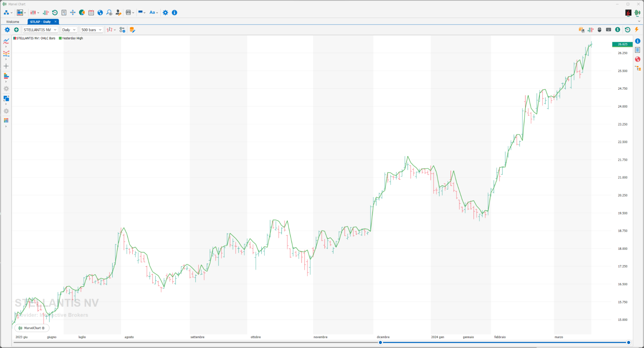Open the indicator list settings icon
644x348 pixels.
122,30
